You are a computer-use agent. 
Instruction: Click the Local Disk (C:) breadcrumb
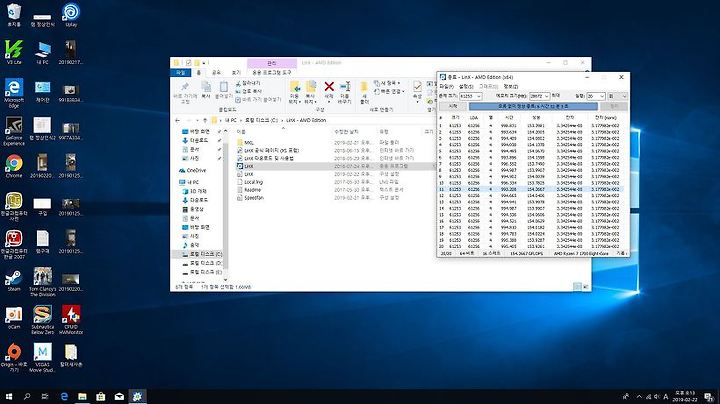261,120
